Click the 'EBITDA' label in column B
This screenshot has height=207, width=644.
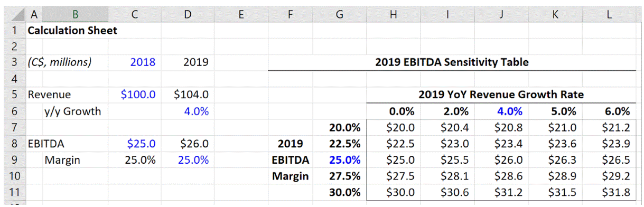pos(46,144)
